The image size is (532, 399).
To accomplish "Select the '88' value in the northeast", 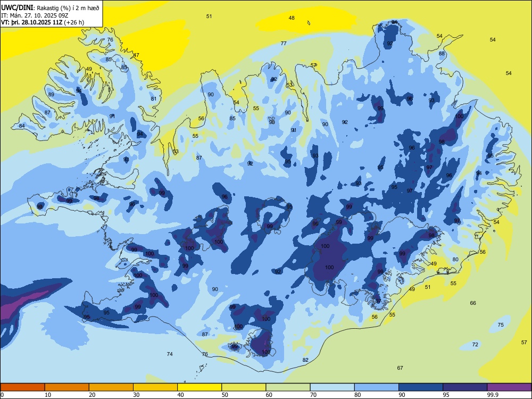I will click(442, 54).
